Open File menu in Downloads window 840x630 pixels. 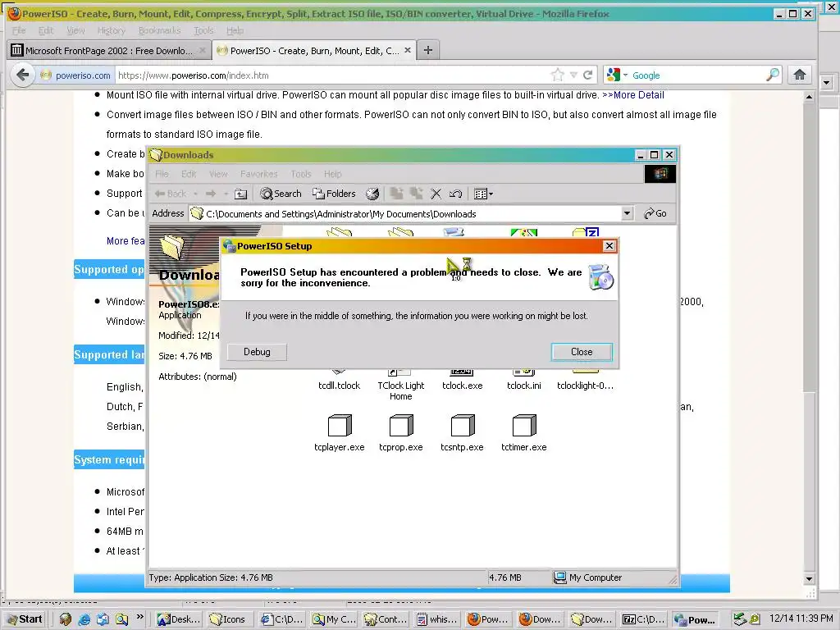[x=162, y=174]
